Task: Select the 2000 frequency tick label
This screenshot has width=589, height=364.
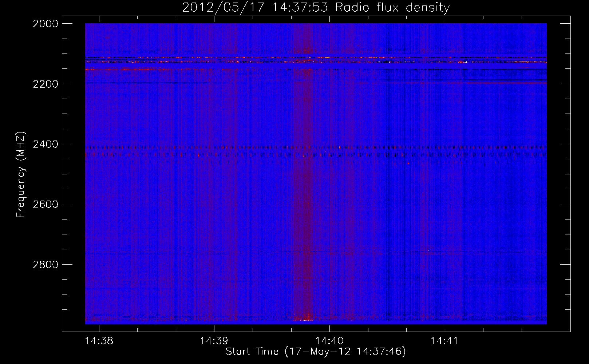Action: [46, 24]
